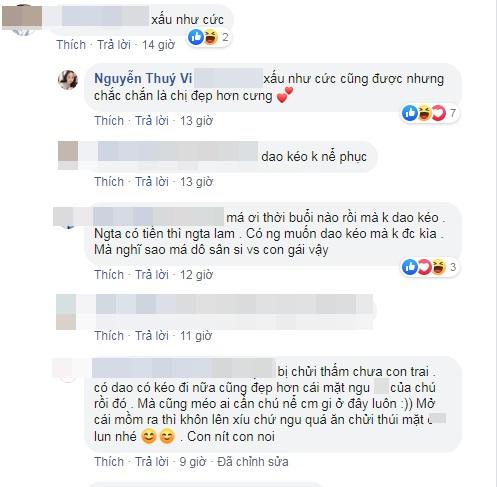Like Thuý Vi's reply via Thích link
The height and width of the screenshot is (487, 497).
(x=109, y=121)
